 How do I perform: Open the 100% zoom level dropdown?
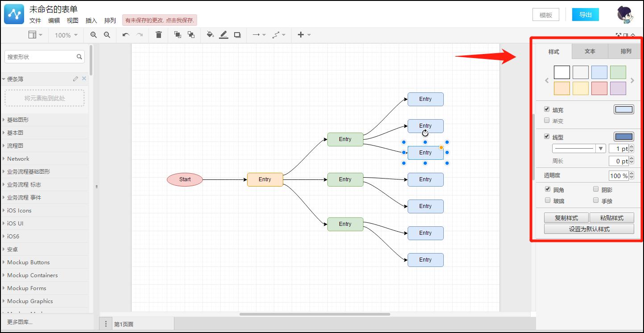[66, 35]
